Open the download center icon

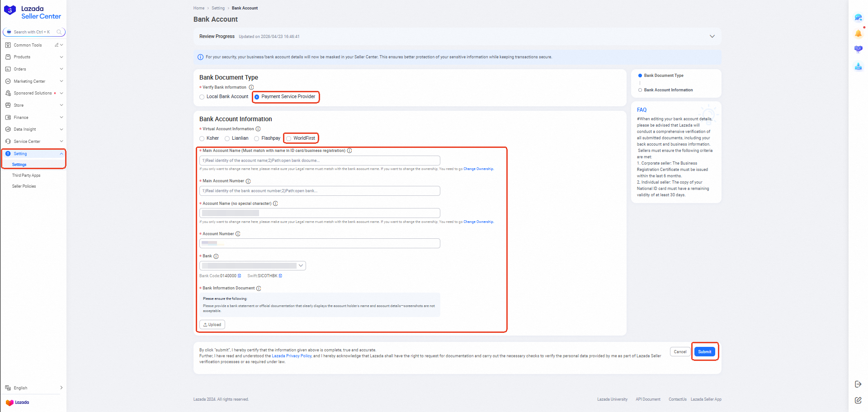coord(858,66)
